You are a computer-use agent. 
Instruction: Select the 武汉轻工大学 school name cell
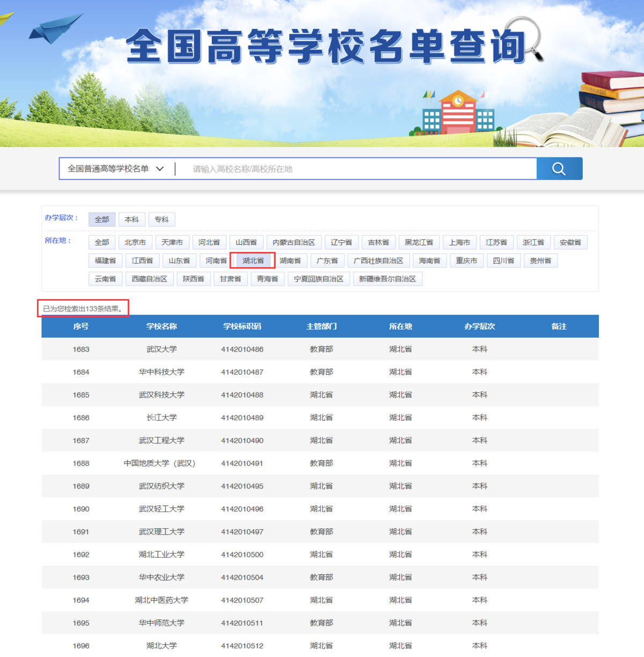pos(162,509)
